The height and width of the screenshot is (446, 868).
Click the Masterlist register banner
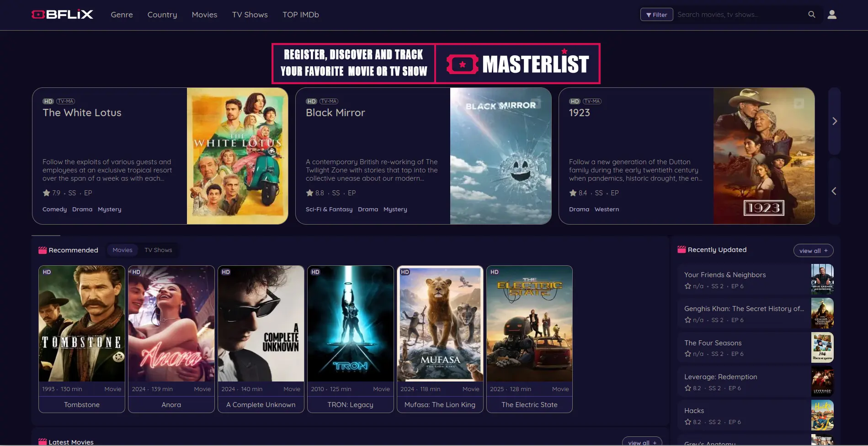(436, 64)
